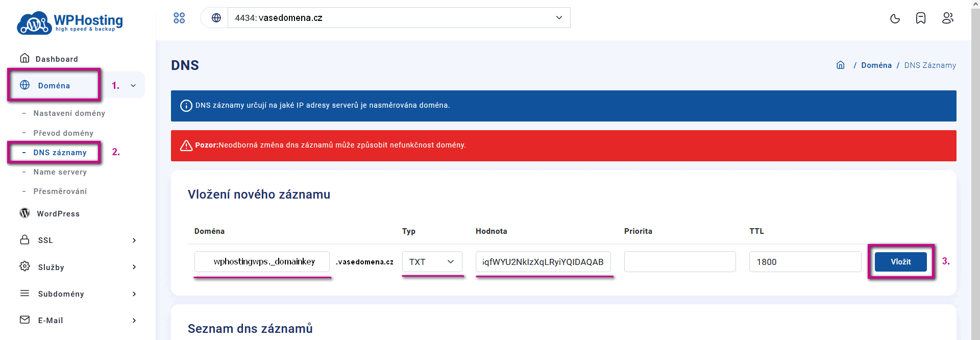This screenshot has height=340, width=980.
Task: Open Dashboard from the sidebar
Action: tap(57, 59)
